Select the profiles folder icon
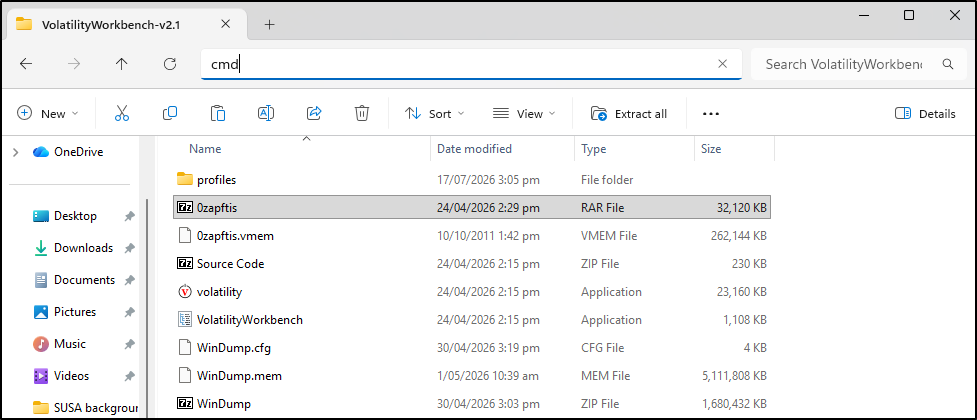 tap(184, 179)
